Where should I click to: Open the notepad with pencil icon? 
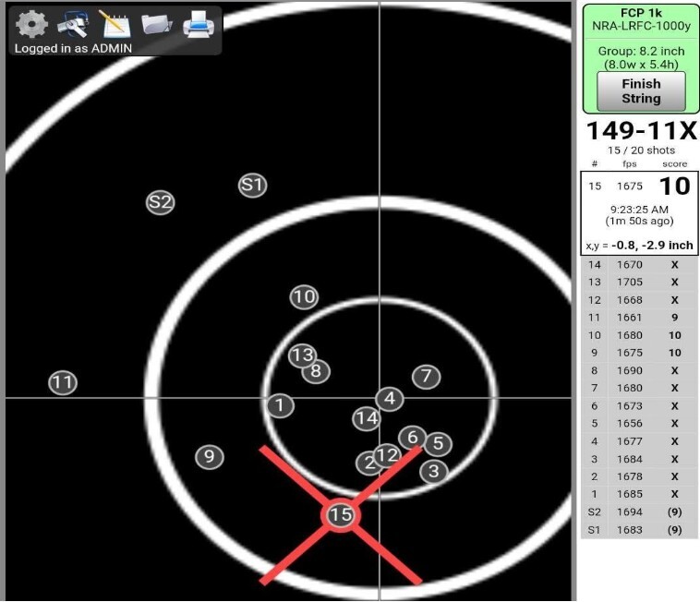pyautogui.click(x=114, y=23)
